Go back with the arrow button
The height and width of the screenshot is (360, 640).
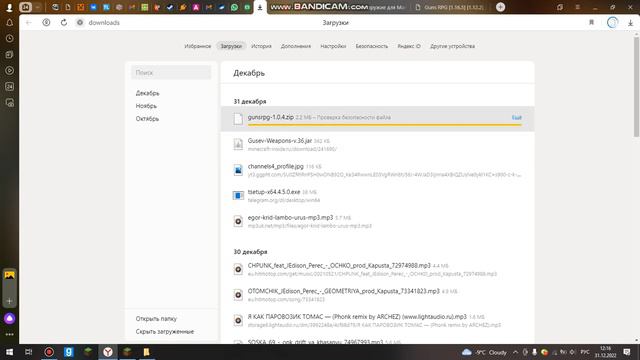[29, 22]
